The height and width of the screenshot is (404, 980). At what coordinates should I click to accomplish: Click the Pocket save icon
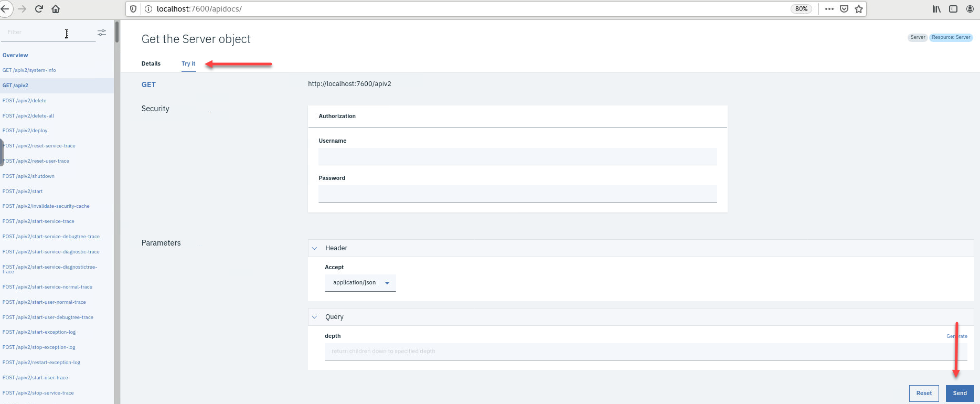pos(844,9)
